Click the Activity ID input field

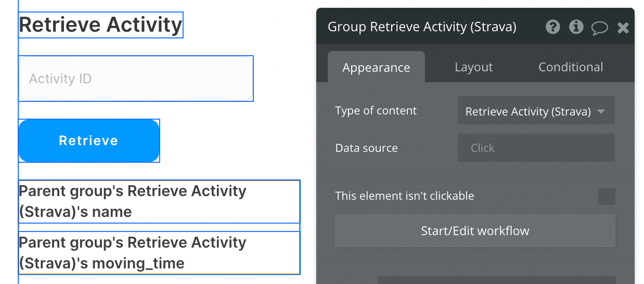click(136, 79)
